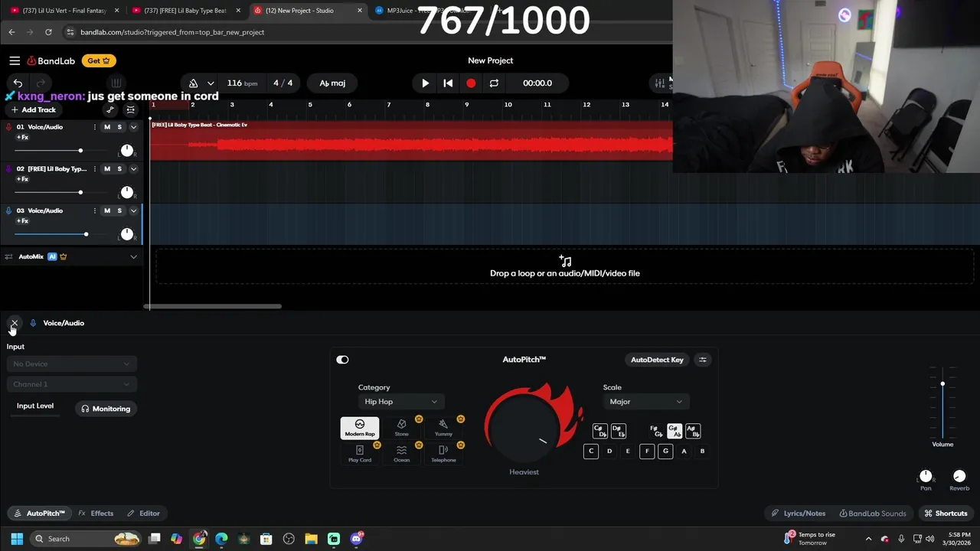Mute track 03 Voice/Audio
This screenshot has width=980, height=551.
click(107, 210)
